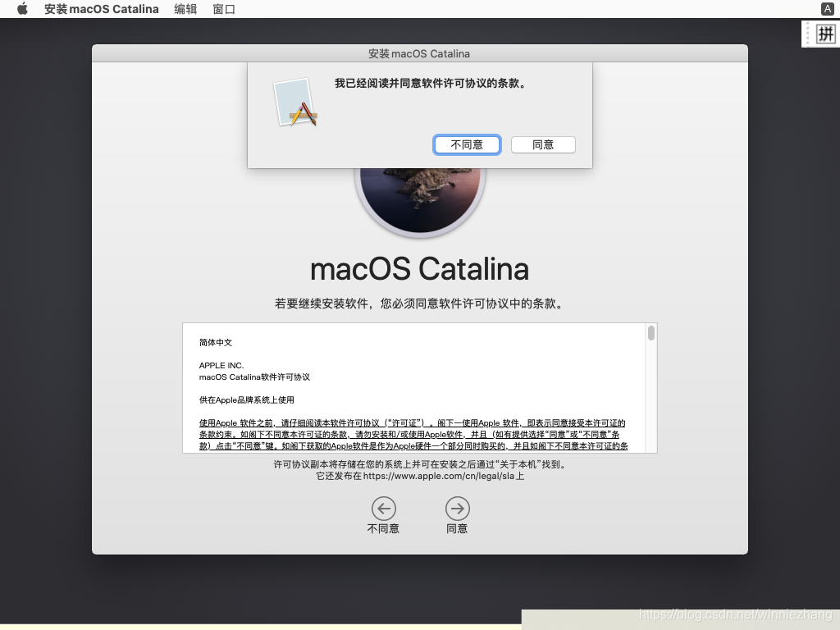Click macOS Catalina软件许可协议 line
The width and height of the screenshot is (840, 630).
(x=254, y=377)
